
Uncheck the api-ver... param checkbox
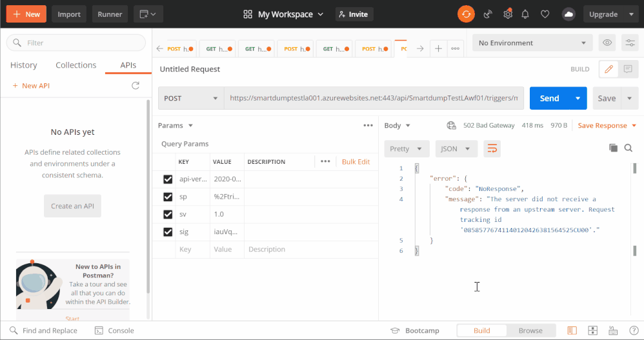(x=168, y=179)
